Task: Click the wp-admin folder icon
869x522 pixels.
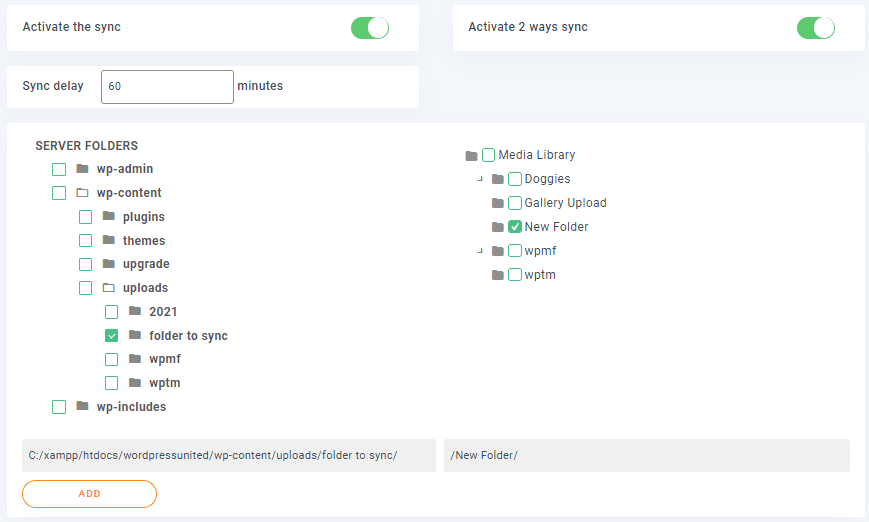Action: [x=82, y=169]
